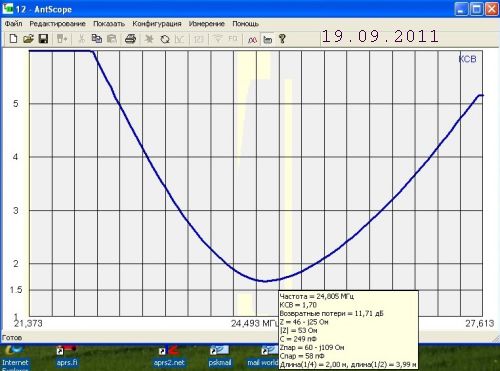Save measurement with the floppy disk icon
This screenshot has height=371, width=500.
(43, 39)
